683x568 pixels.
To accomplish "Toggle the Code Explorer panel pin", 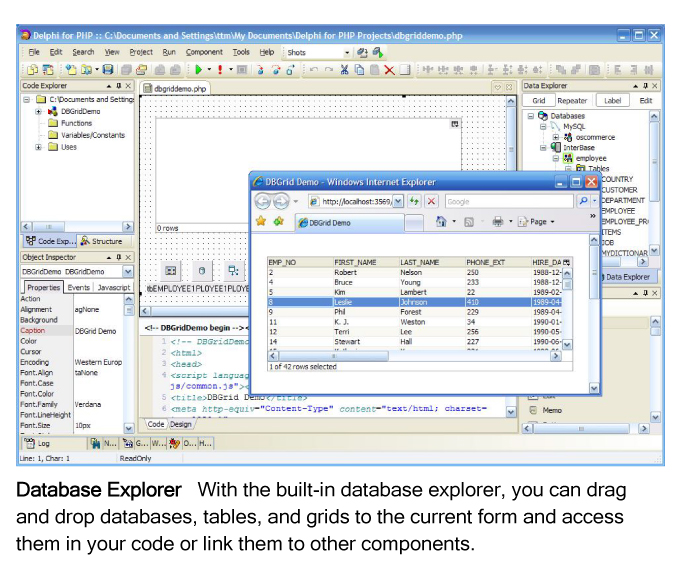I will click(118, 86).
